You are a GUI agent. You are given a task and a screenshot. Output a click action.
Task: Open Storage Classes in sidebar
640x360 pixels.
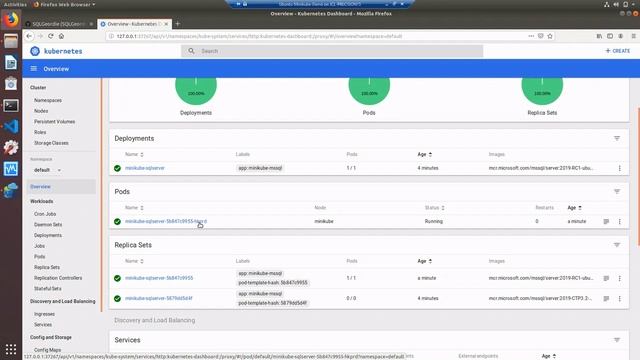[51, 143]
